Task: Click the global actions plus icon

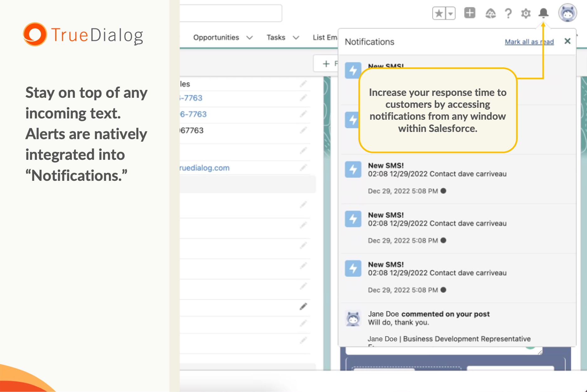Action: [470, 13]
